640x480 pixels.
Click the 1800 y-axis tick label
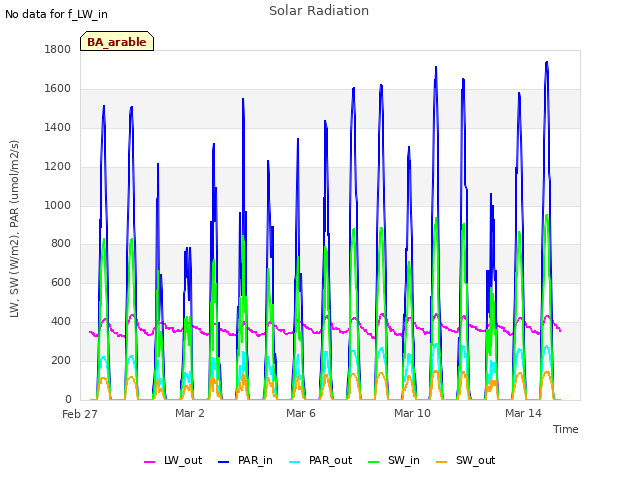click(58, 49)
